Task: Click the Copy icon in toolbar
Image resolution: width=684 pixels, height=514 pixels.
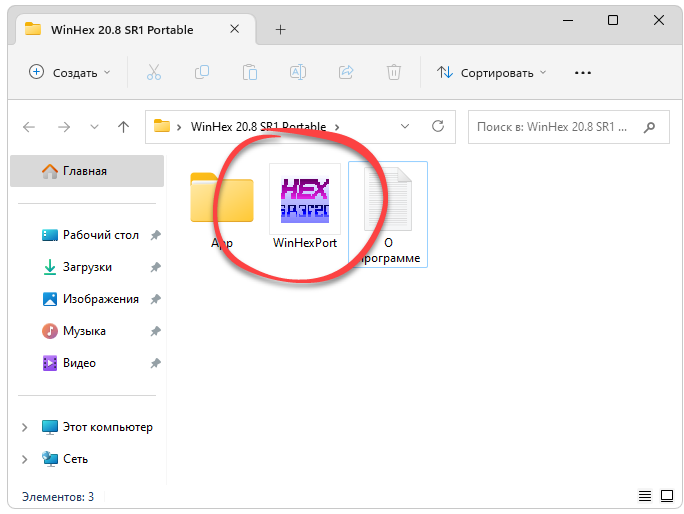Action: [x=202, y=72]
